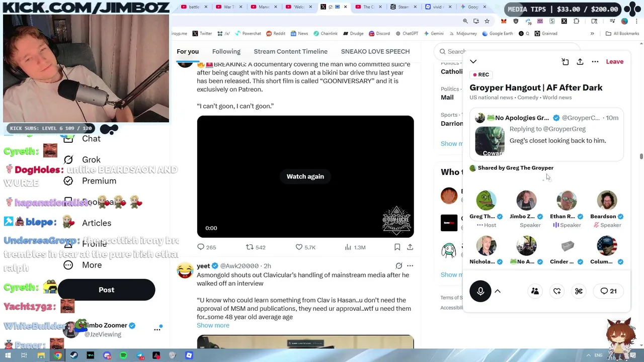The height and width of the screenshot is (362, 644).
Task: Bookmark the GOONIVERSARY documentary post
Action: pyautogui.click(x=397, y=247)
